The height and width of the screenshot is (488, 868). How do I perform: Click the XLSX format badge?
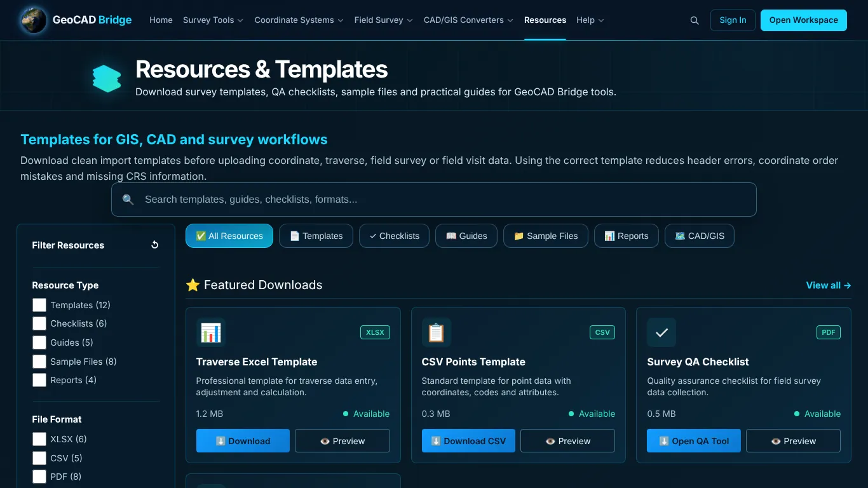(375, 332)
